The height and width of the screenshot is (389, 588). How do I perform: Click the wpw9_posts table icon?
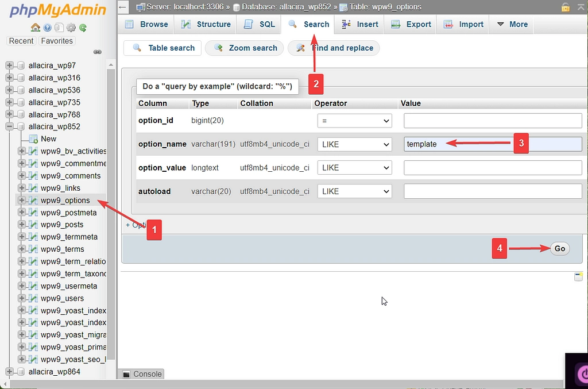click(x=33, y=225)
